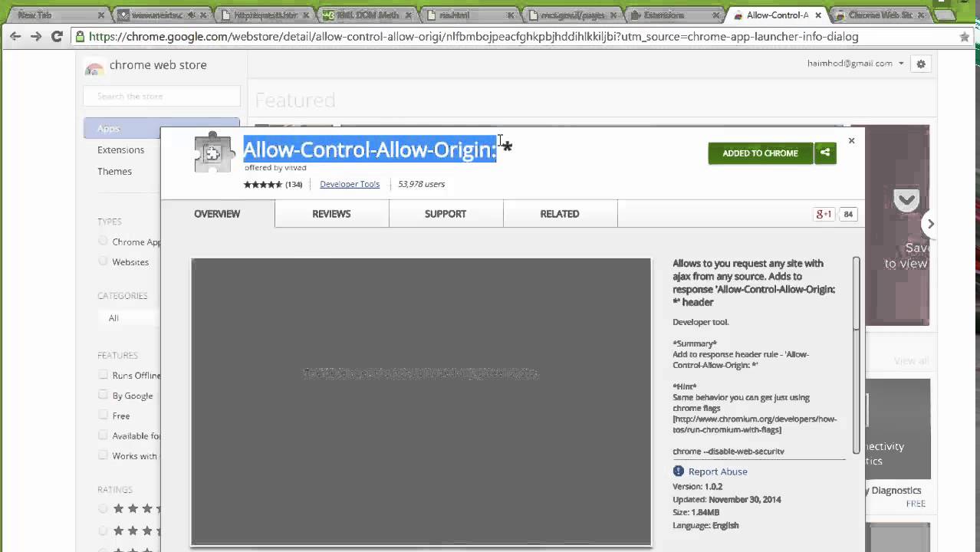Click the address bar URL
Viewport: 980px width, 552px height.
point(473,36)
